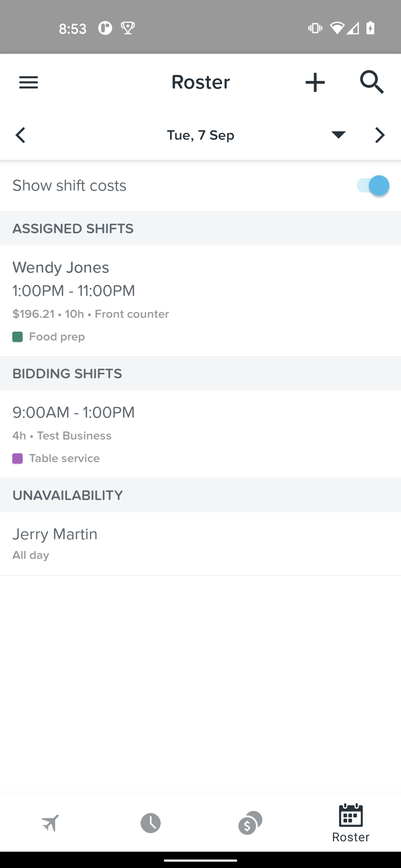Open the clock timesheets tab

point(150,823)
